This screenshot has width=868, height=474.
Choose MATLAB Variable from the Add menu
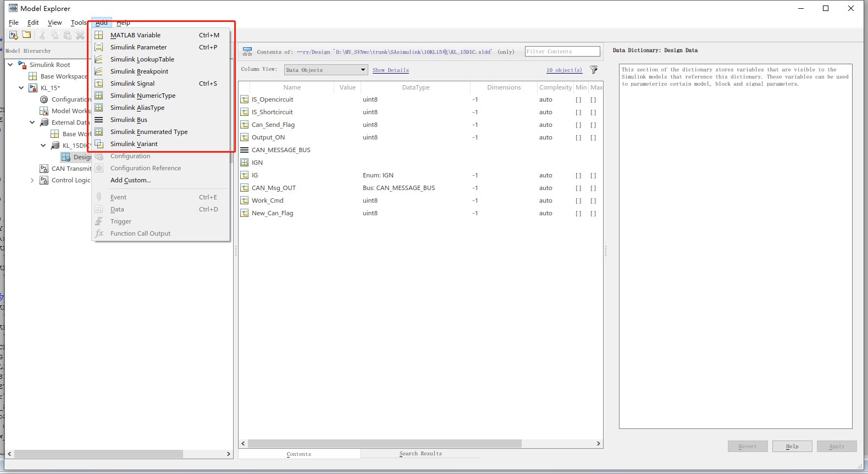click(x=161, y=35)
